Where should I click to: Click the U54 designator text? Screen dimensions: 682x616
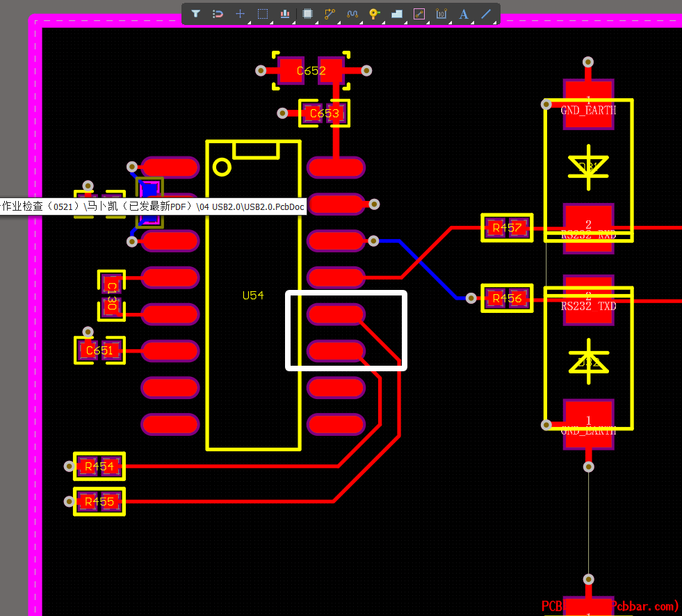(x=253, y=295)
